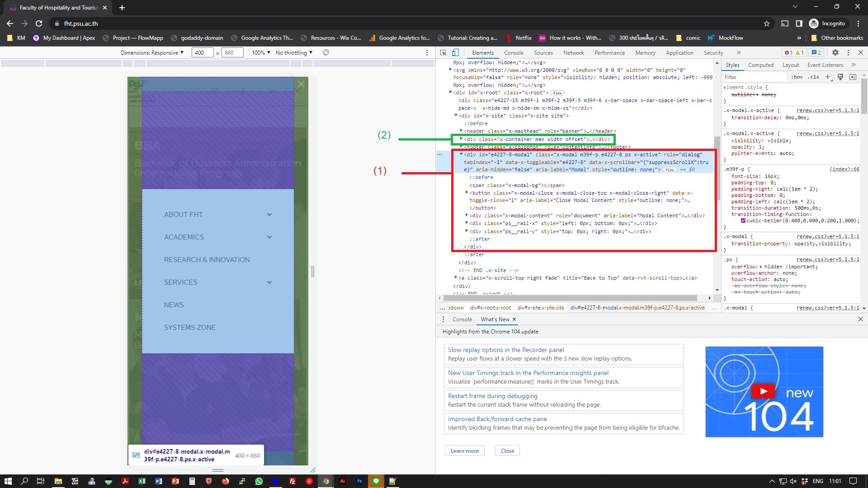Switch to the Network tab
The width and height of the screenshot is (868, 488).
tap(573, 52)
